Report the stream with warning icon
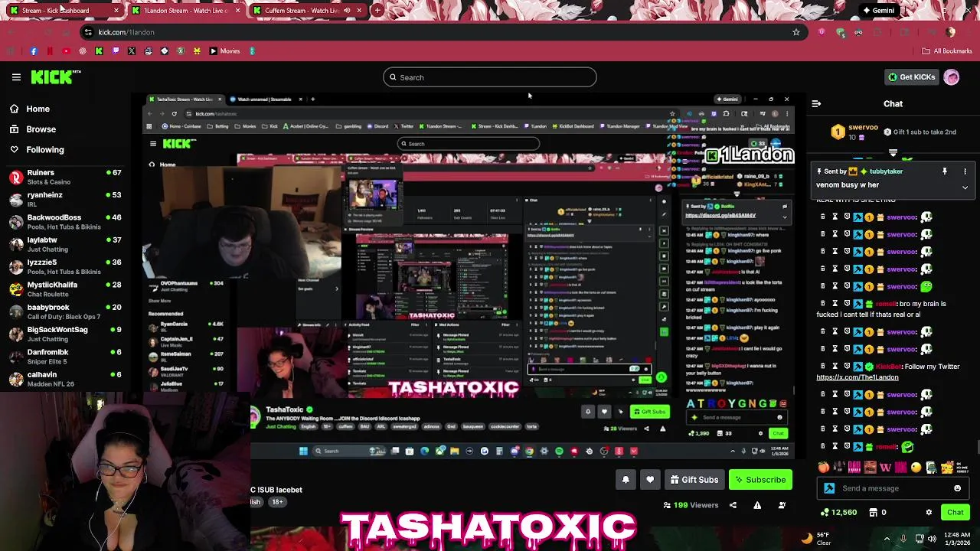 pos(757,505)
